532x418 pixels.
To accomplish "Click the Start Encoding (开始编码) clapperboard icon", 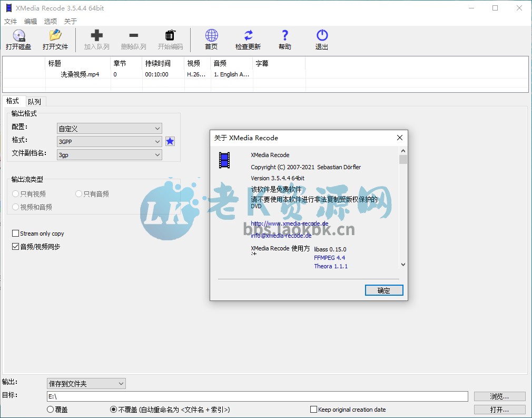I will click(x=170, y=35).
